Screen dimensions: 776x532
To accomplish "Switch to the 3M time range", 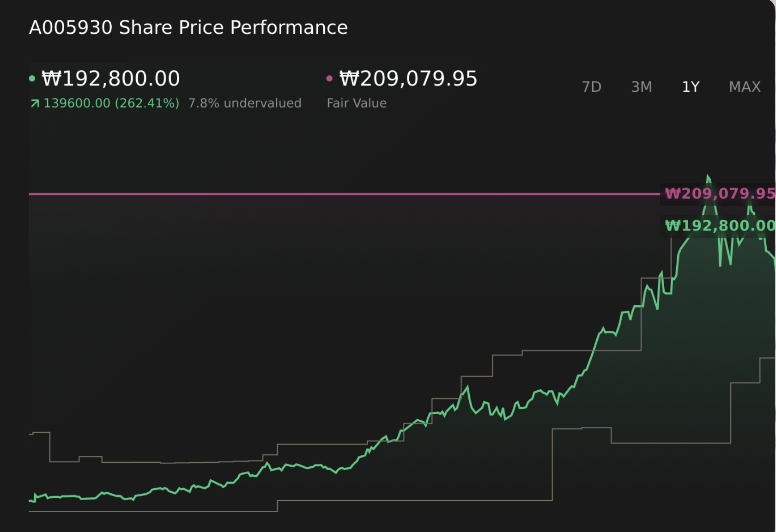I will (642, 87).
